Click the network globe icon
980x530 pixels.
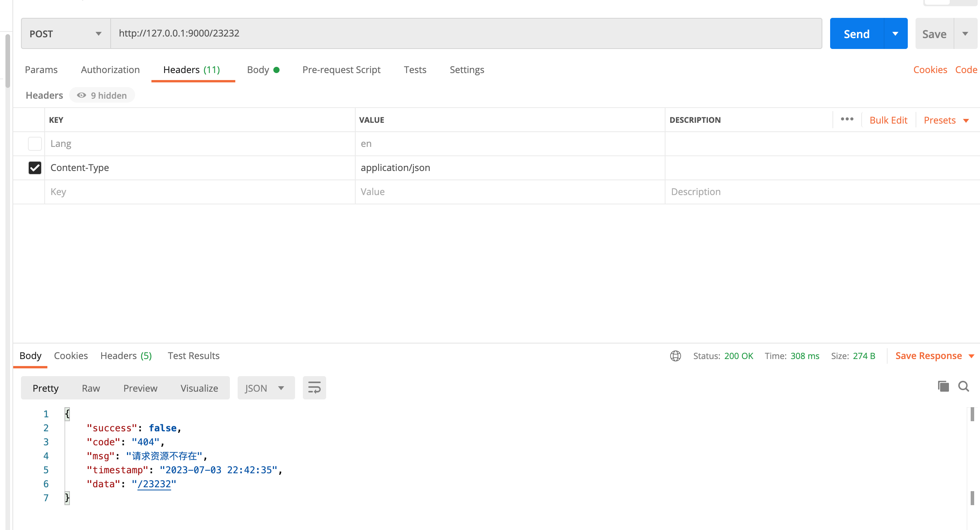click(675, 356)
